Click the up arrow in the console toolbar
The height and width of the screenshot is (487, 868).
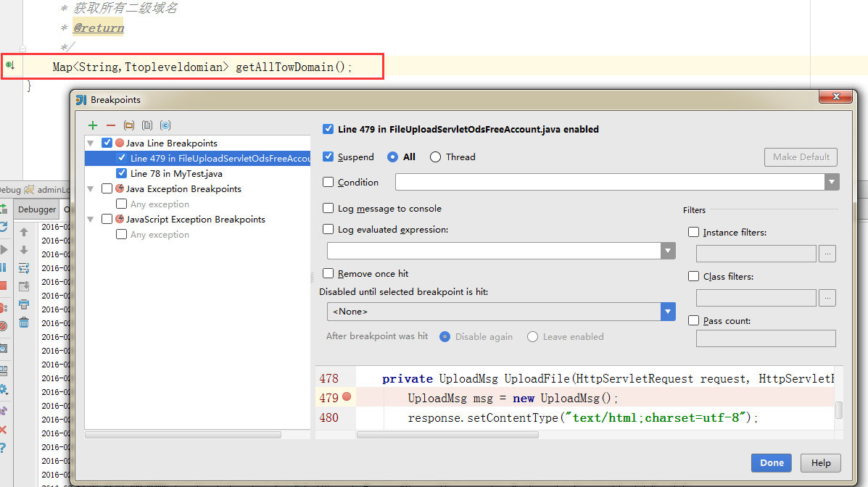pos(24,232)
